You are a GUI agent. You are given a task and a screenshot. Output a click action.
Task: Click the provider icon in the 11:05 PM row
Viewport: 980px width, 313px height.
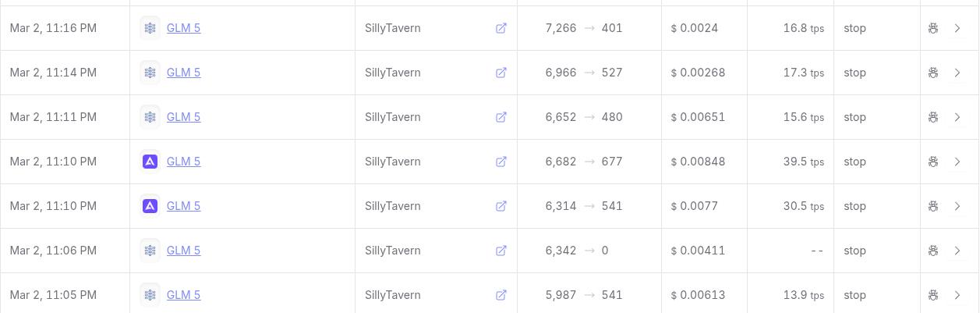point(150,295)
